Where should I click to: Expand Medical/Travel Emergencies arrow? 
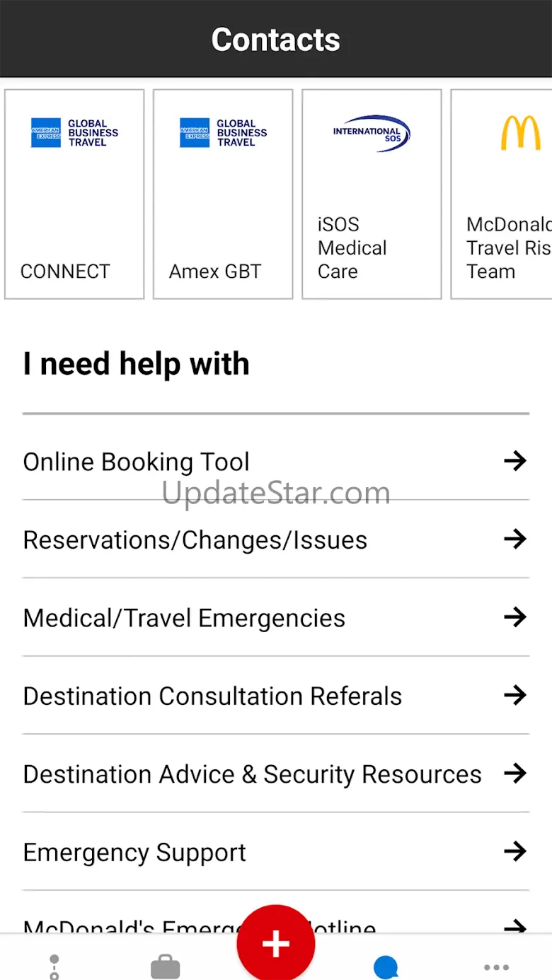[x=515, y=617]
